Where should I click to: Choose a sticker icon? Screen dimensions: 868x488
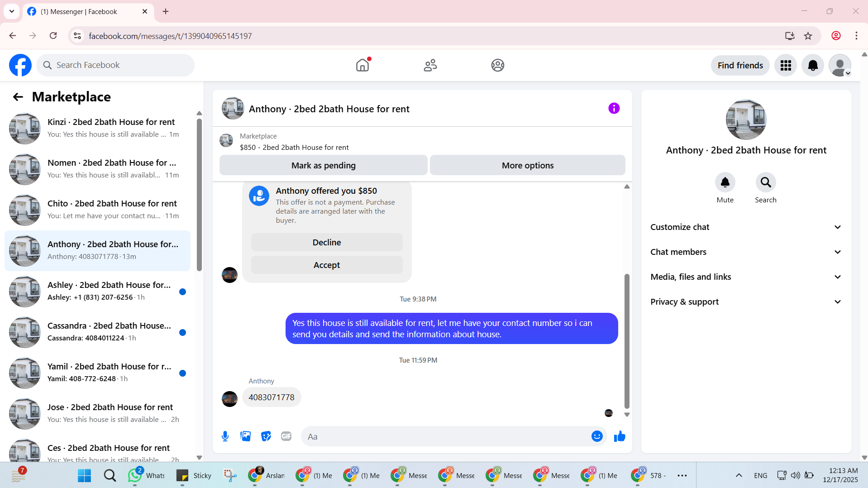tap(266, 436)
